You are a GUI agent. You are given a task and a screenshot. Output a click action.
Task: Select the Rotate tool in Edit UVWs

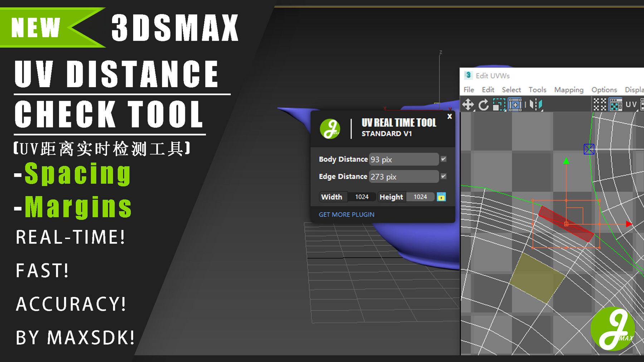pos(484,105)
